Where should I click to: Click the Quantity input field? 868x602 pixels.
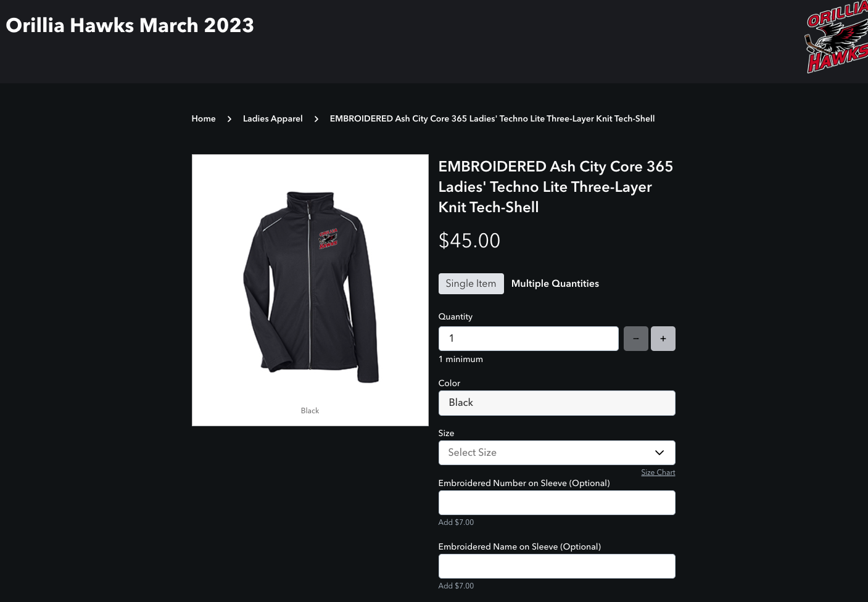529,339
